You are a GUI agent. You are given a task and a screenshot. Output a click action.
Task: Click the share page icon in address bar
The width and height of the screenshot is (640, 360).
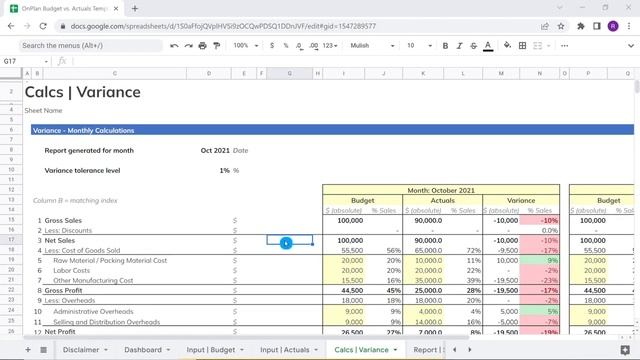click(545, 26)
